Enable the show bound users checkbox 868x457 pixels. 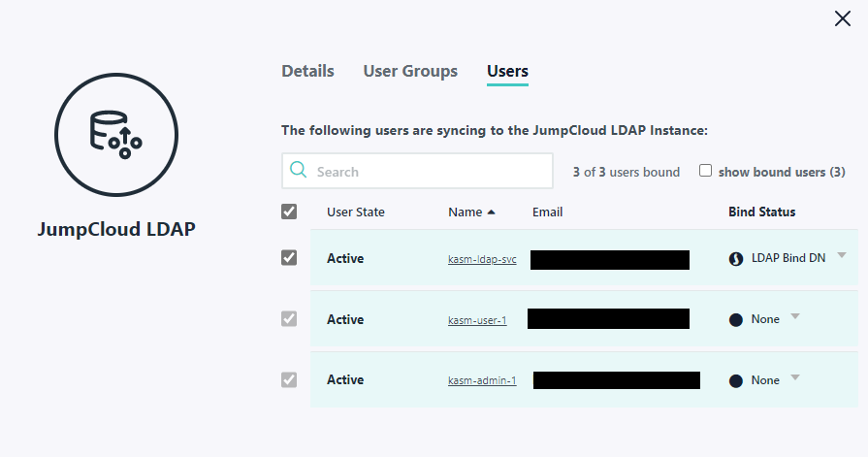705,171
